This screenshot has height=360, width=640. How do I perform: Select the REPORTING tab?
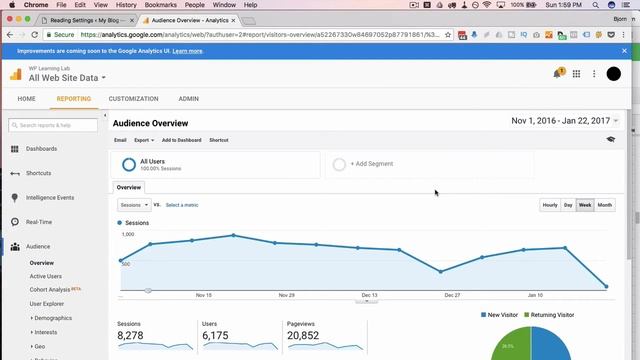click(x=74, y=99)
